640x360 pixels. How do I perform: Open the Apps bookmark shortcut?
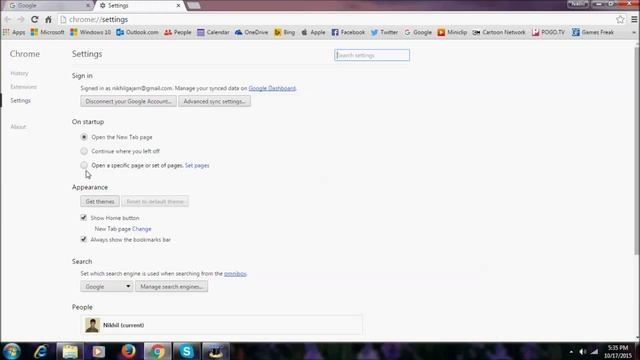tap(14, 32)
